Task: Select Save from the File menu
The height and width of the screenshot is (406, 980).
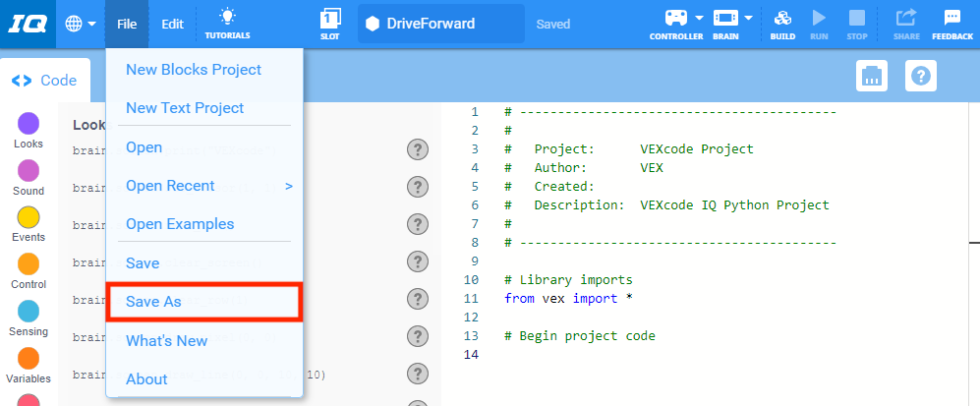Action: (x=143, y=263)
